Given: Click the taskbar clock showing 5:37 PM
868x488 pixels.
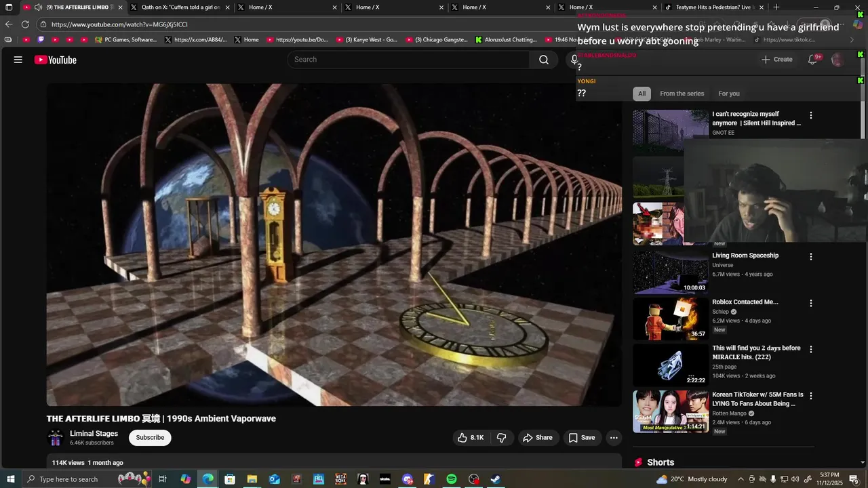Looking at the screenshot, I should pyautogui.click(x=830, y=479).
